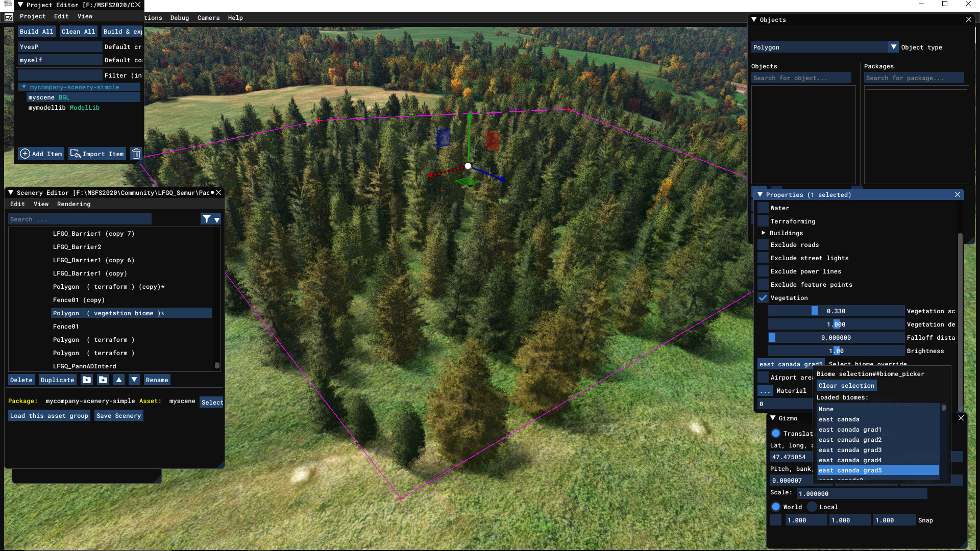Open the Rendering menu

(73, 204)
